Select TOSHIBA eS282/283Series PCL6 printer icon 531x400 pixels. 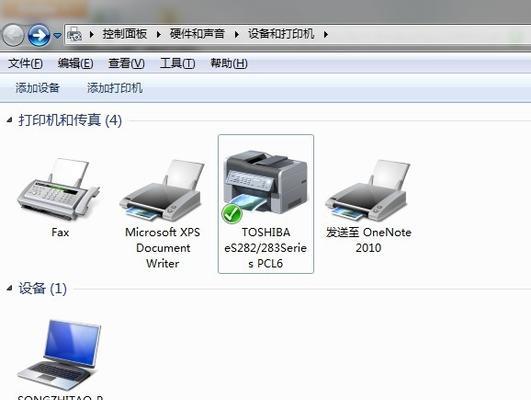[266, 183]
